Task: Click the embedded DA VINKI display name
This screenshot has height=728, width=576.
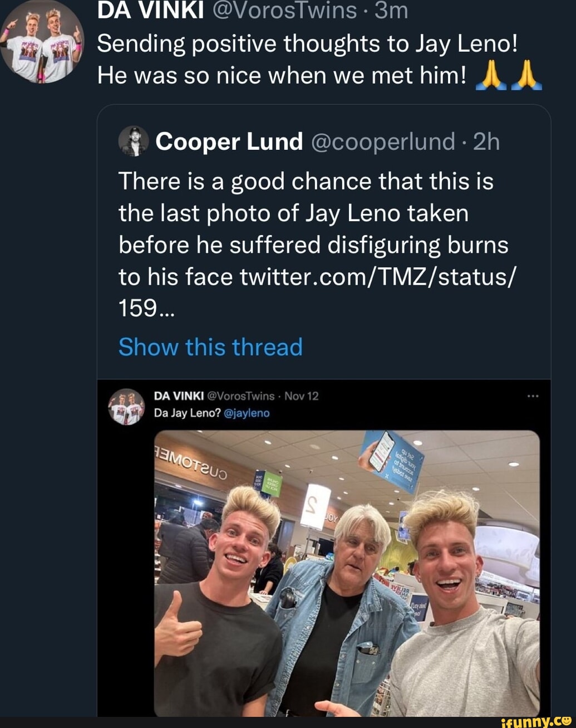Action: click(x=178, y=396)
